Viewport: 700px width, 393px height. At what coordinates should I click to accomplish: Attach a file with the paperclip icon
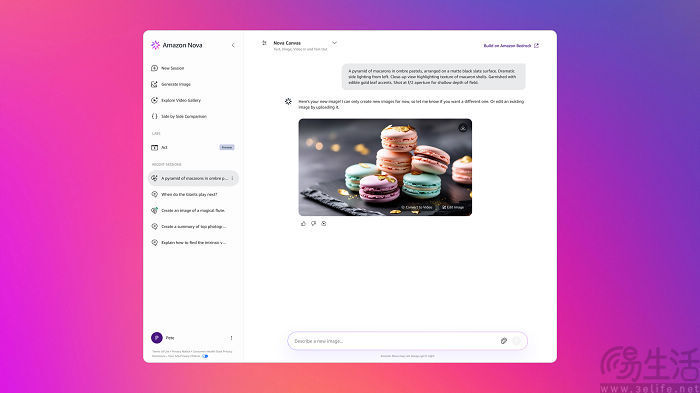point(504,341)
